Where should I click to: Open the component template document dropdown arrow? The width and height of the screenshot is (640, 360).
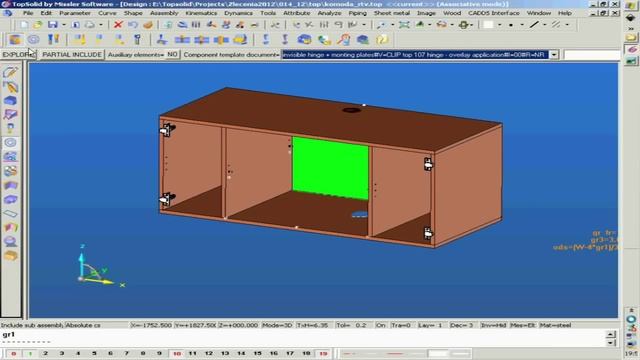coord(554,55)
